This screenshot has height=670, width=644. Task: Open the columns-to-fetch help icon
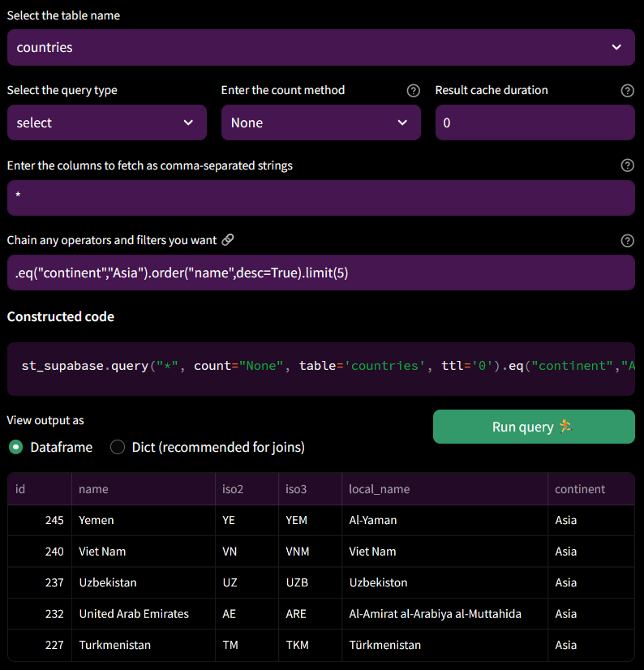(627, 165)
